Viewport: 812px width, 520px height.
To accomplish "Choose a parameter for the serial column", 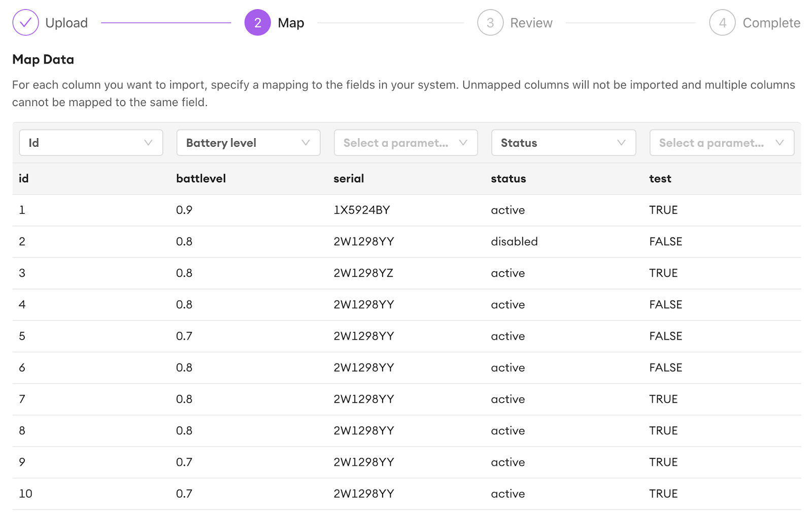I will [405, 143].
